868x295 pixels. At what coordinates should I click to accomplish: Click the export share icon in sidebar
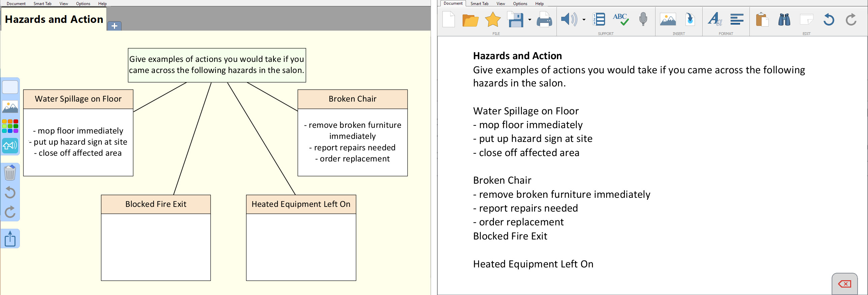[x=10, y=239]
